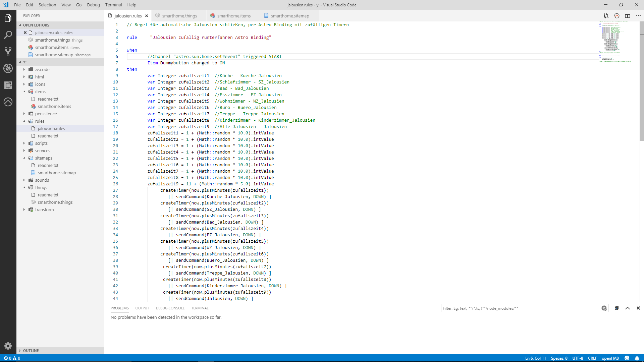Switch to the Terminal panel tab
The height and width of the screenshot is (362, 644).
pyautogui.click(x=200, y=308)
